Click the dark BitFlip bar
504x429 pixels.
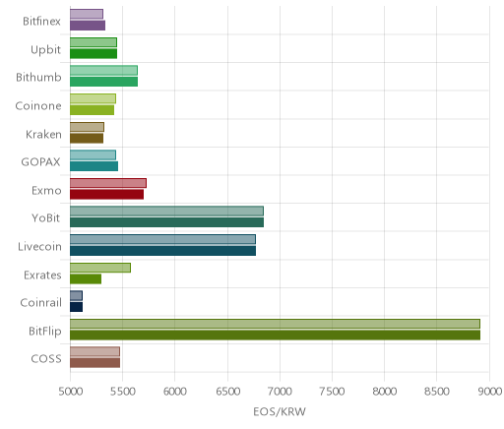pos(275,336)
